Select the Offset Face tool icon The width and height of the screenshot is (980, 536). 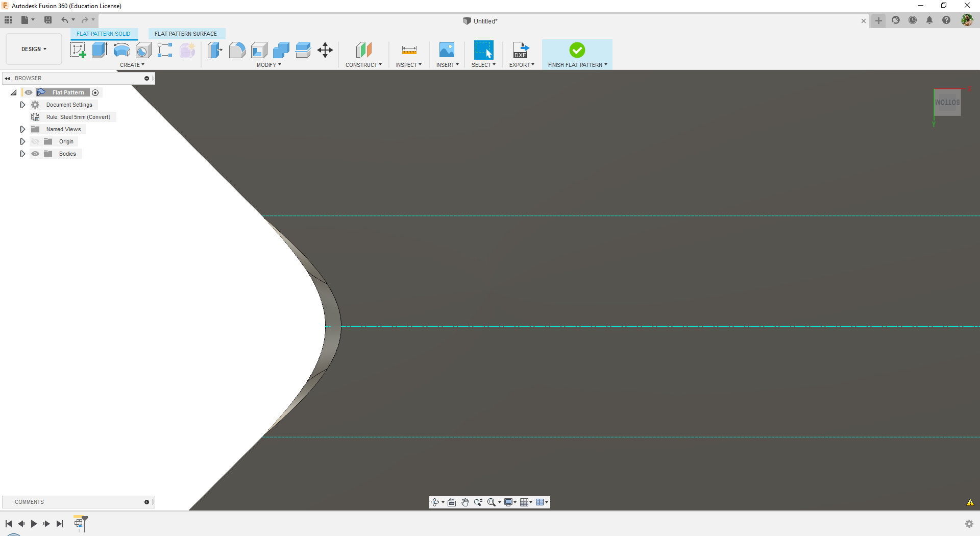(x=303, y=50)
